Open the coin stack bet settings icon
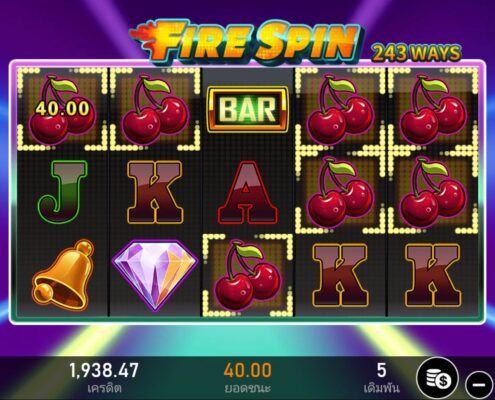495x400 pixels. tap(439, 378)
